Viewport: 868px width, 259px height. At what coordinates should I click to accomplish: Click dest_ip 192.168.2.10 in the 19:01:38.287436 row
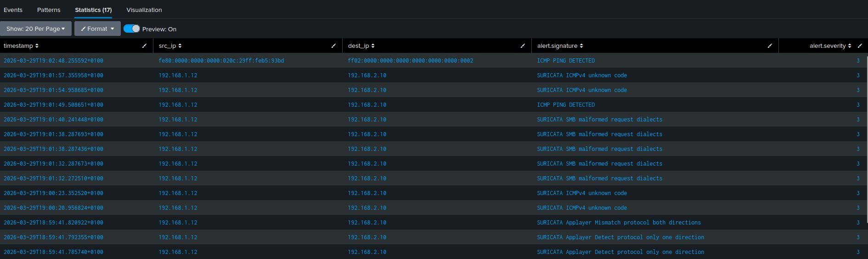pos(367,149)
